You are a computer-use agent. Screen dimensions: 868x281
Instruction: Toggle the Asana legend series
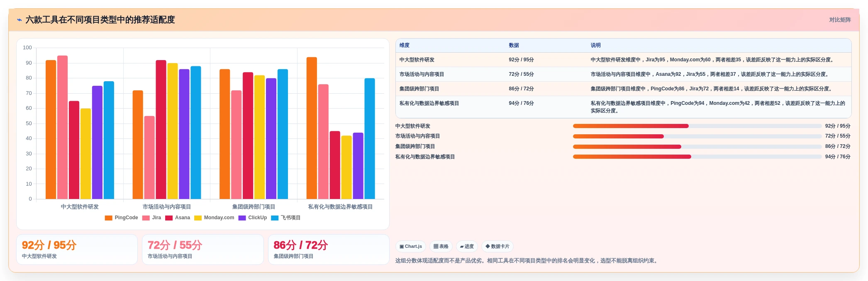178,218
